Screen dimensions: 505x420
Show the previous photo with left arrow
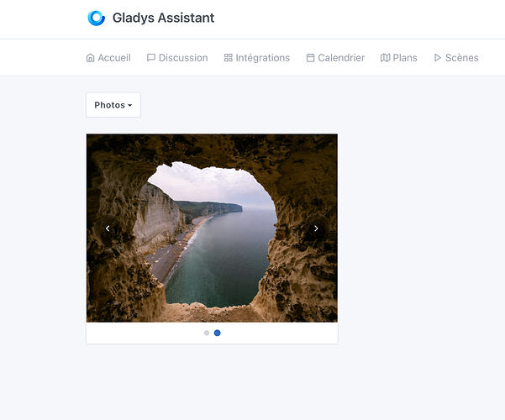pos(108,228)
